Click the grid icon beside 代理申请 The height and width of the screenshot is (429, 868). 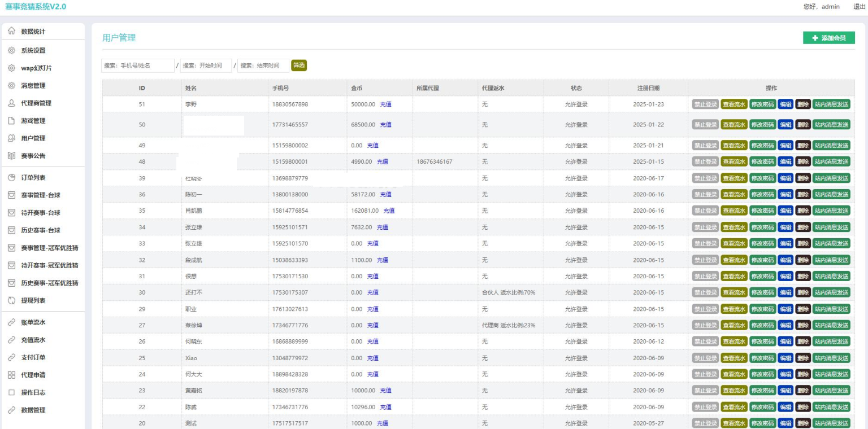click(x=11, y=375)
